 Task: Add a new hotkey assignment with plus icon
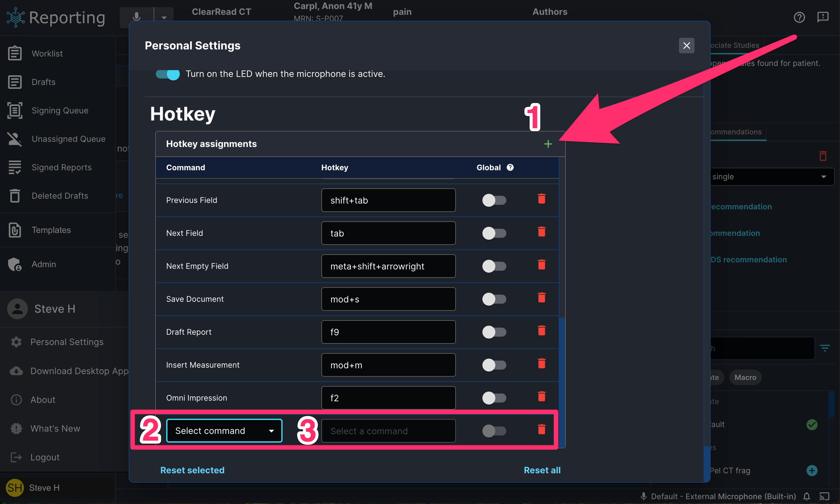(548, 144)
